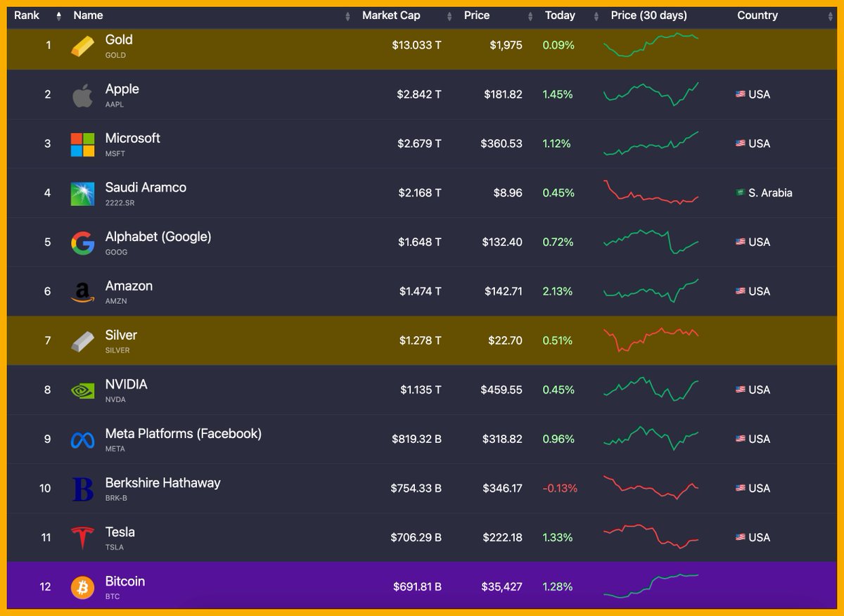844x616 pixels.
Task: Click the $459.55 price value
Action: 501,390
